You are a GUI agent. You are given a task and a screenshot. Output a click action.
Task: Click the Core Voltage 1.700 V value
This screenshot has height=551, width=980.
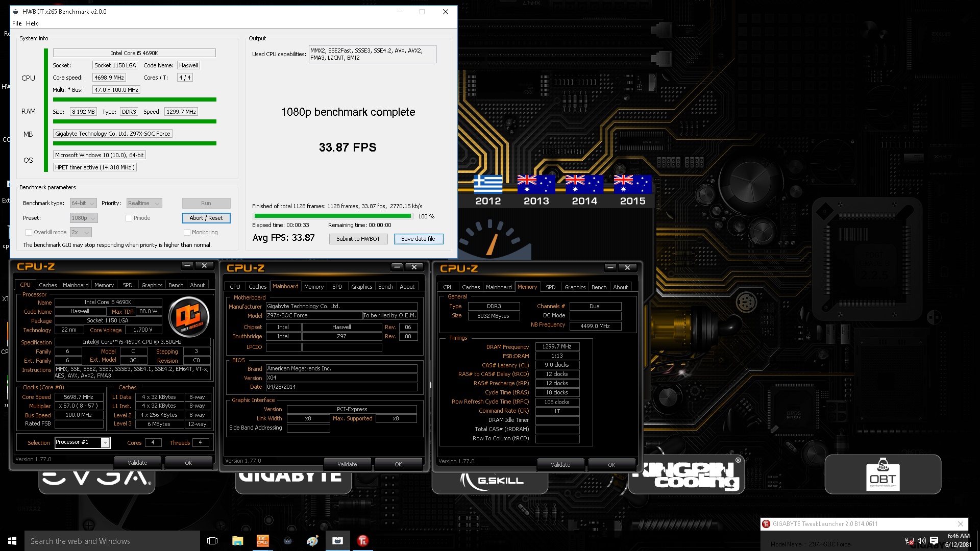[x=143, y=330]
